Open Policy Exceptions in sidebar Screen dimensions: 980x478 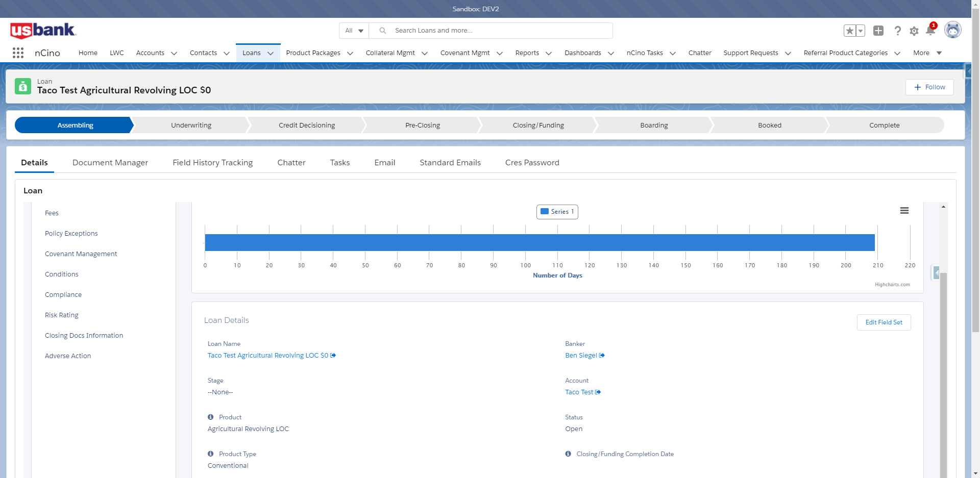pyautogui.click(x=71, y=234)
